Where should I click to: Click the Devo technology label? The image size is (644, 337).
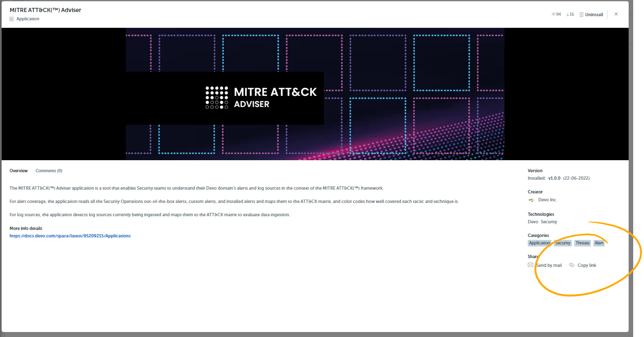click(x=533, y=222)
